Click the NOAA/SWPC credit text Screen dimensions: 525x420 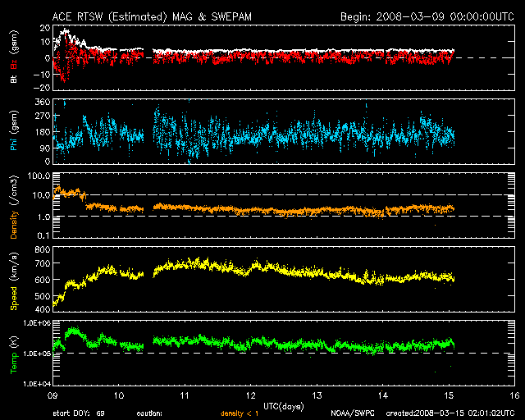coord(351,414)
